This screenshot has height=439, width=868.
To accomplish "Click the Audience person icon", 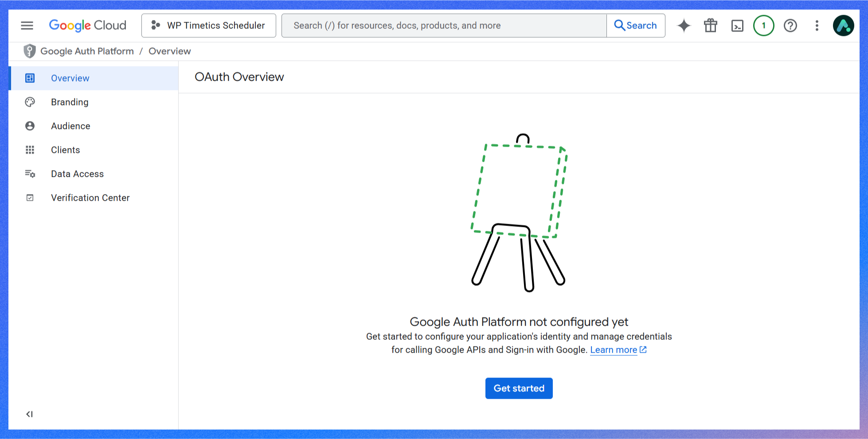I will (x=30, y=126).
